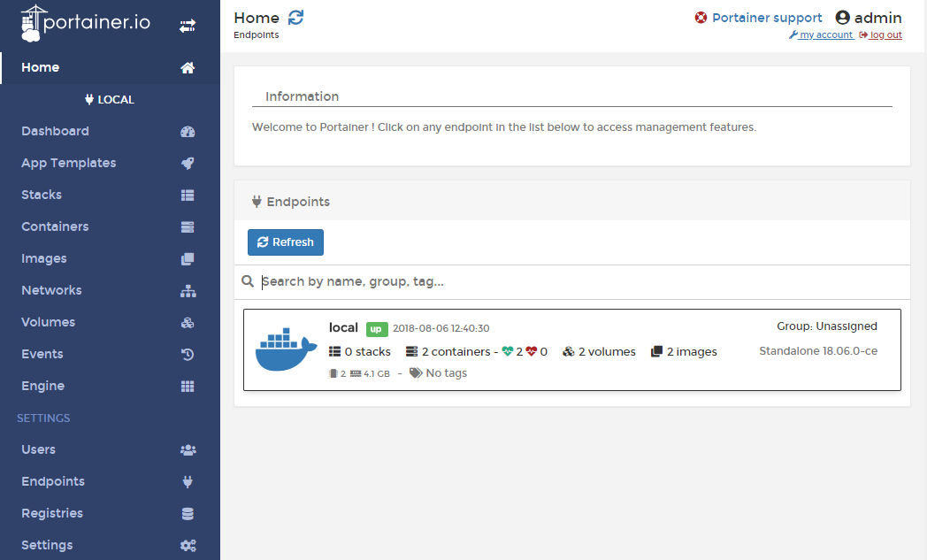Screen dimensions: 927x560
Task: Open the local Docker endpoint whale logo
Action: (x=286, y=349)
